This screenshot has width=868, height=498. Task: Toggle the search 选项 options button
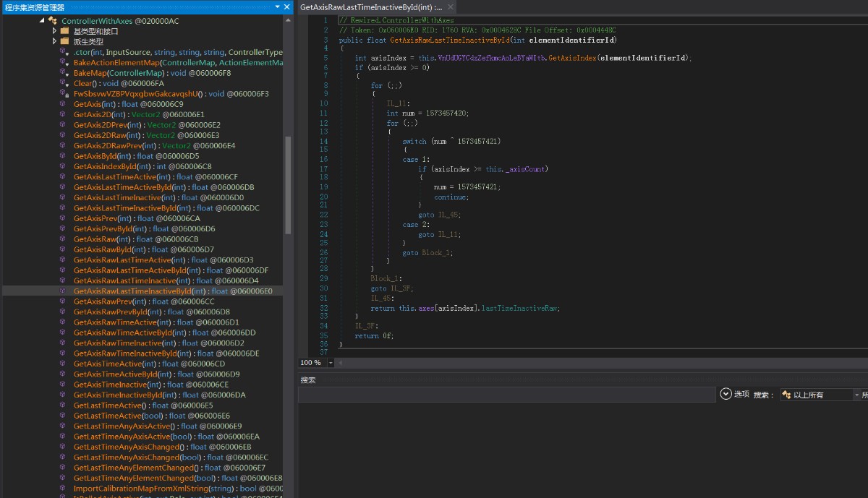point(727,394)
